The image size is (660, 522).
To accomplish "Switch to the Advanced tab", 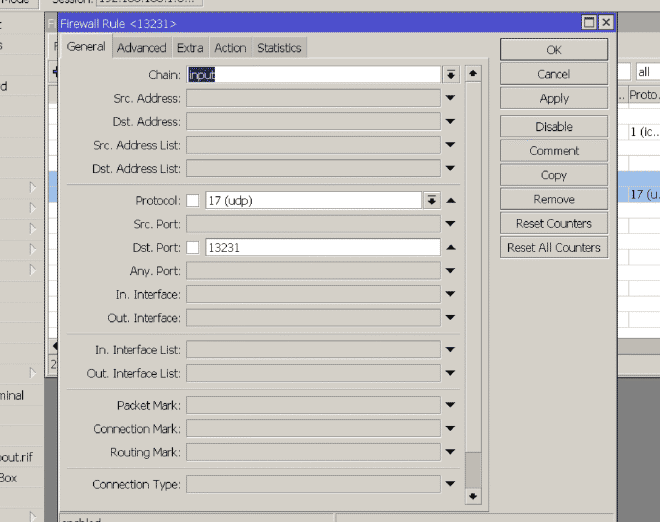I will click(x=141, y=48).
